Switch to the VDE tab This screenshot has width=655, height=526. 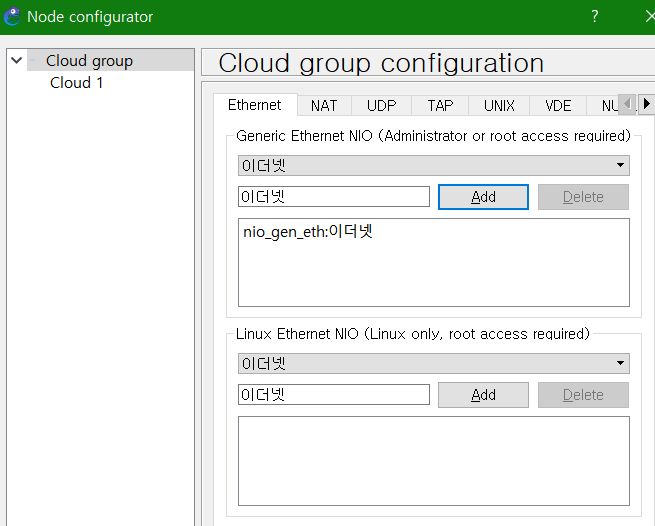pos(558,106)
